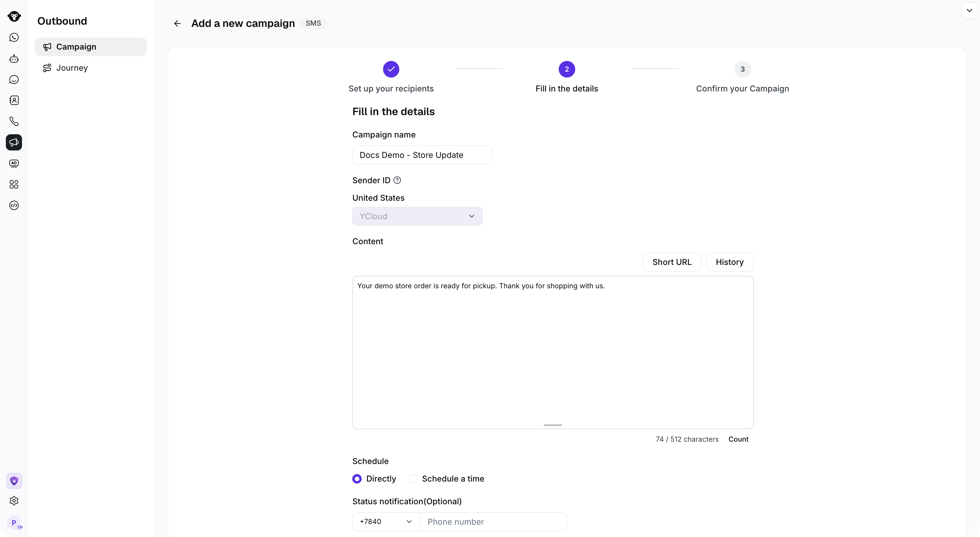Click the YCloud monkey logo icon
This screenshot has width=980, height=537.
(x=14, y=16)
